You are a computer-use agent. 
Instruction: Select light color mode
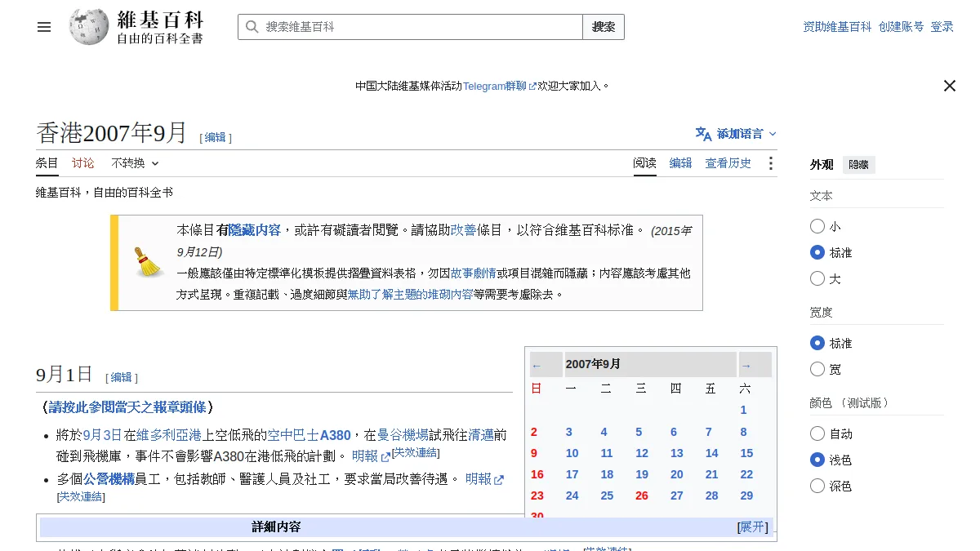point(817,460)
